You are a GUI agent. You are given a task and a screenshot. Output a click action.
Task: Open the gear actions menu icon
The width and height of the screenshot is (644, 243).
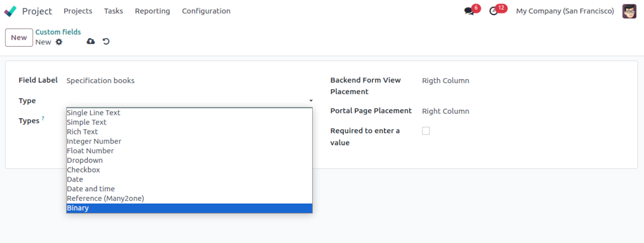coord(59,42)
